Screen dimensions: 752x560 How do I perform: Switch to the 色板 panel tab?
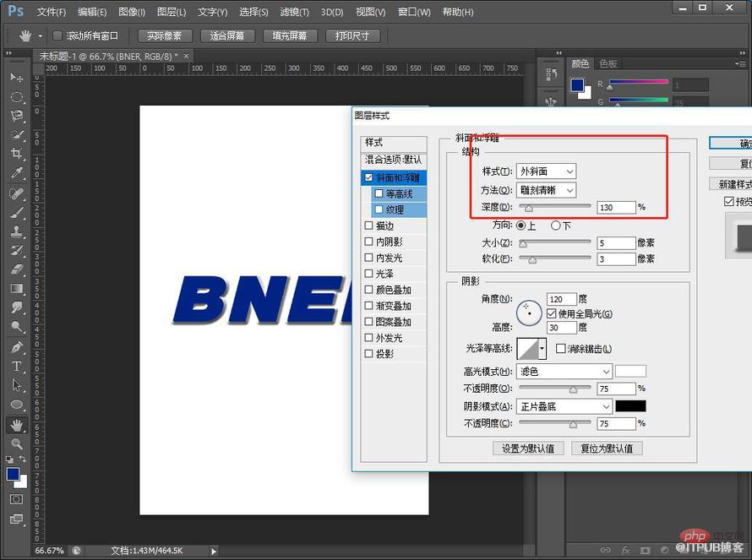tap(608, 63)
